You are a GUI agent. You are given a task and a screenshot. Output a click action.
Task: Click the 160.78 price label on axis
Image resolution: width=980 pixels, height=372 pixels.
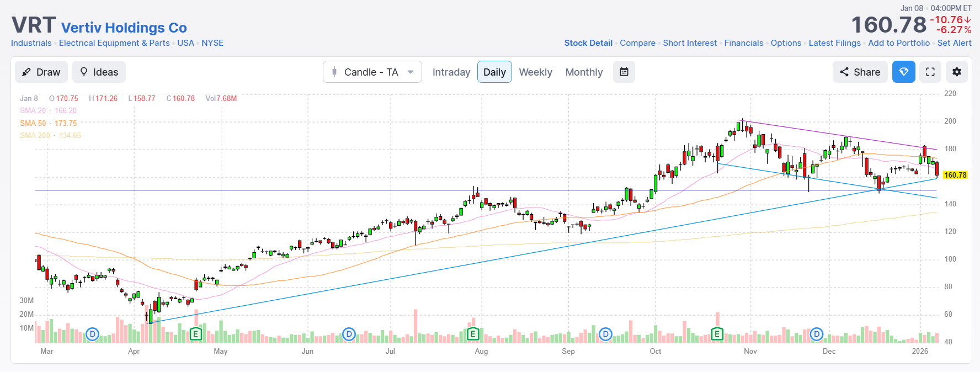tap(955, 175)
